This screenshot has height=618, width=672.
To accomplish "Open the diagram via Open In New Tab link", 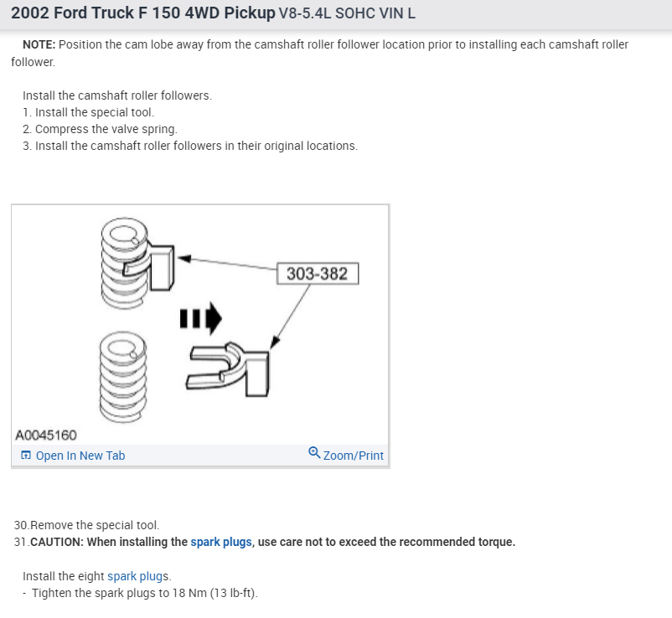I will click(x=80, y=456).
